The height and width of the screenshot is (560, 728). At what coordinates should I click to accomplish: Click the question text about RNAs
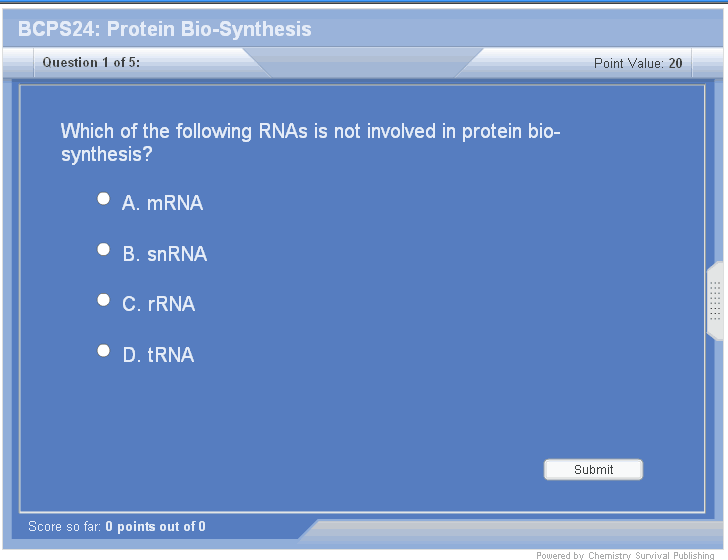[310, 143]
